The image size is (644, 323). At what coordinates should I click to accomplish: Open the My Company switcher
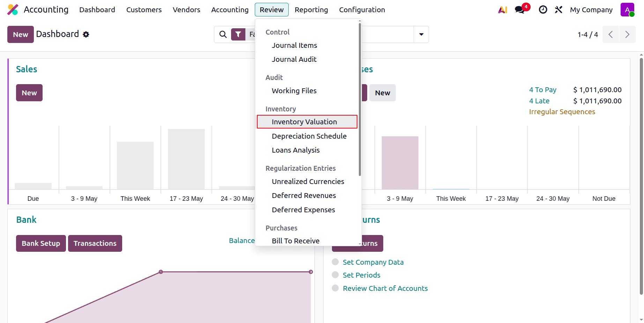click(591, 10)
